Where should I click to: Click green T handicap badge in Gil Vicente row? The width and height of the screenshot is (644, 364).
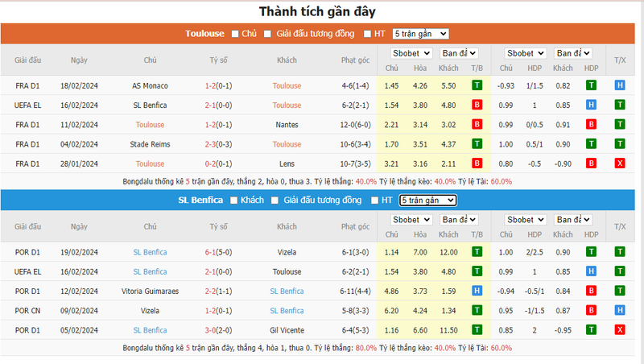[x=591, y=330]
